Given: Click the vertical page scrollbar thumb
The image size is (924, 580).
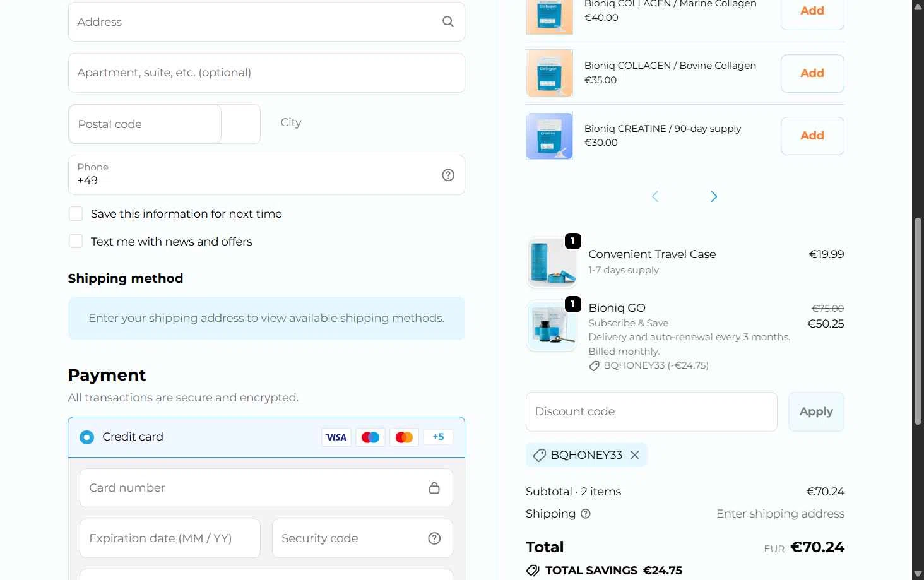Looking at the screenshot, I should 918,321.
